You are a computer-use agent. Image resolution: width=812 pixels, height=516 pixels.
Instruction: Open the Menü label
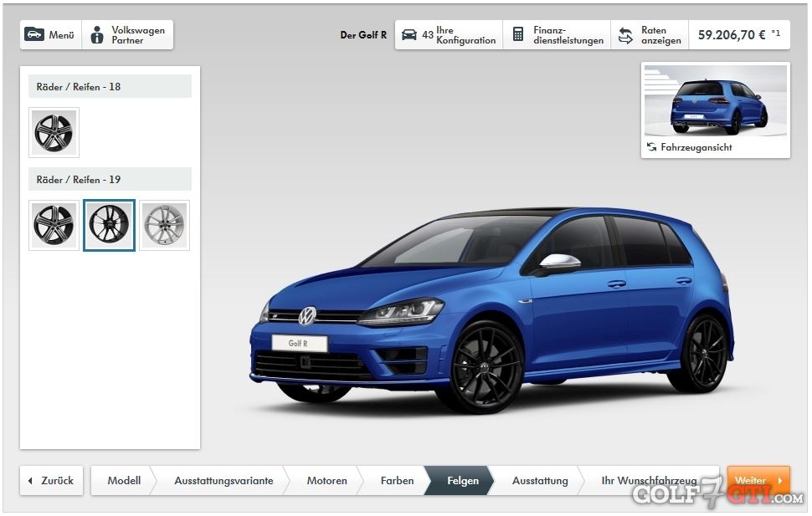tap(62, 35)
